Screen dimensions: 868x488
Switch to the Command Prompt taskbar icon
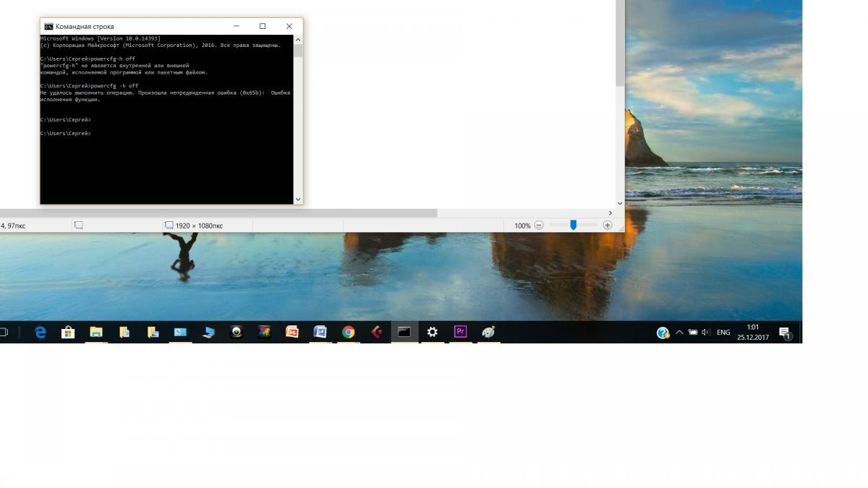[x=404, y=333]
